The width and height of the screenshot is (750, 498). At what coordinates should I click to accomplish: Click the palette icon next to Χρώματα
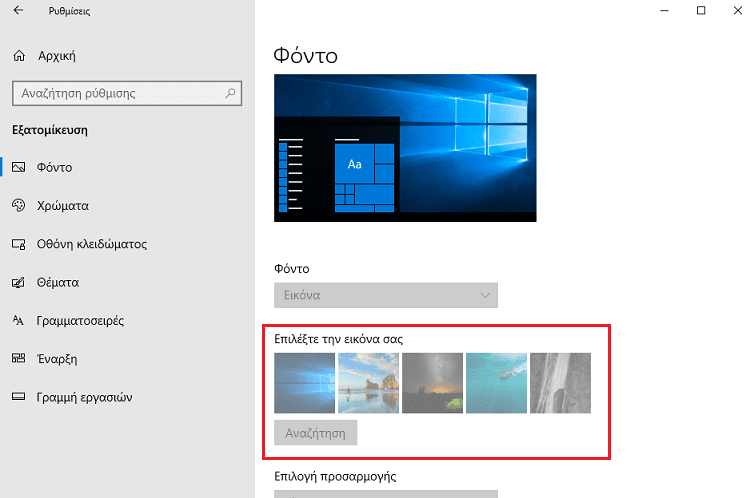19,205
